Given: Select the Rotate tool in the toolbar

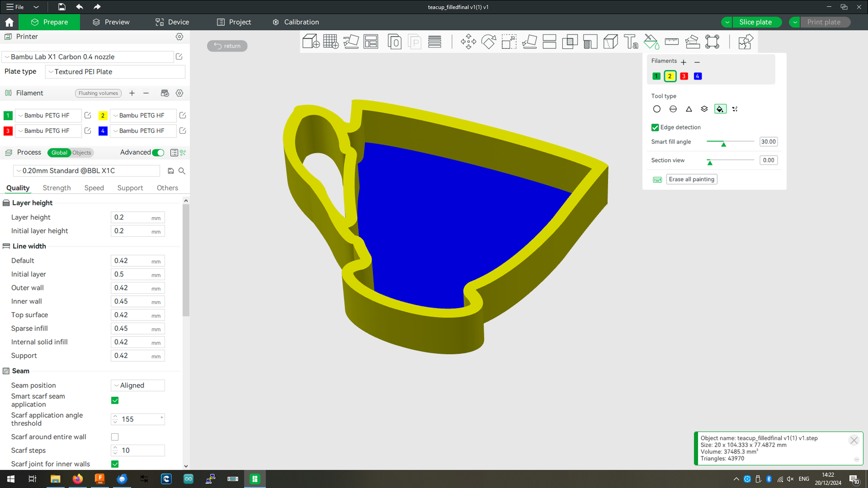Looking at the screenshot, I should (x=489, y=42).
